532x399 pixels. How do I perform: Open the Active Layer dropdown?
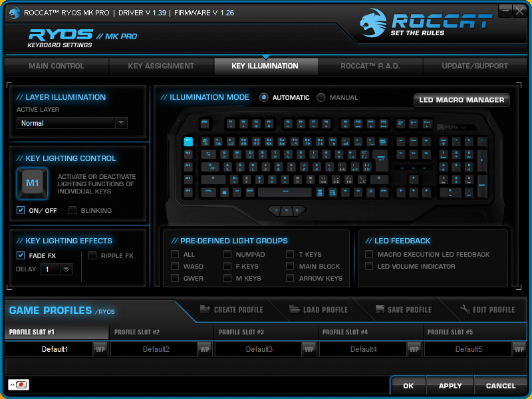click(72, 123)
